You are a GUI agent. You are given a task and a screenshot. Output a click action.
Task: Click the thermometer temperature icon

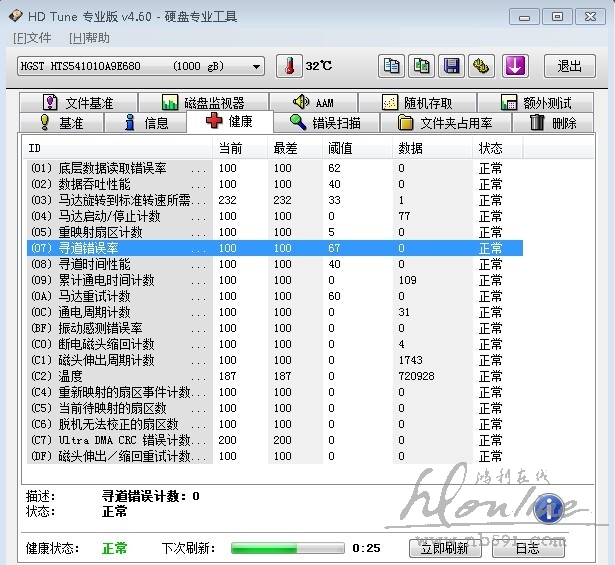tap(288, 66)
